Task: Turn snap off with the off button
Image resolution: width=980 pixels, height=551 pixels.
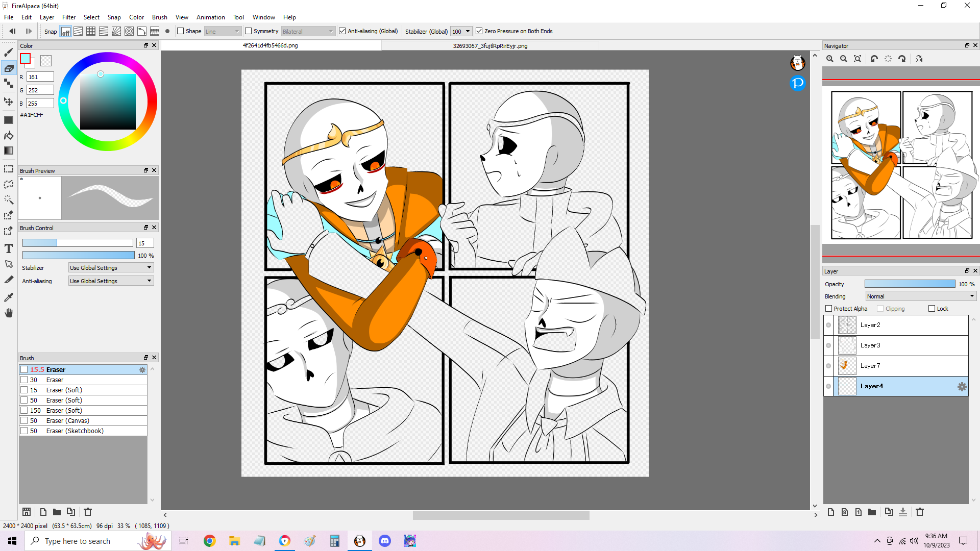Action: (x=66, y=32)
